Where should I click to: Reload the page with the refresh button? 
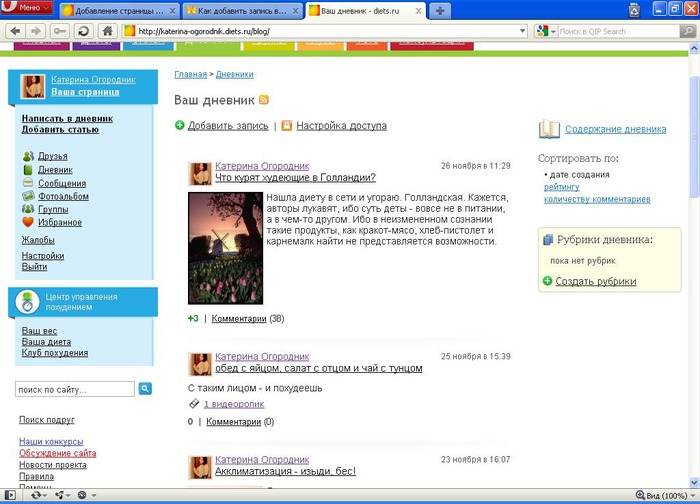click(84, 31)
